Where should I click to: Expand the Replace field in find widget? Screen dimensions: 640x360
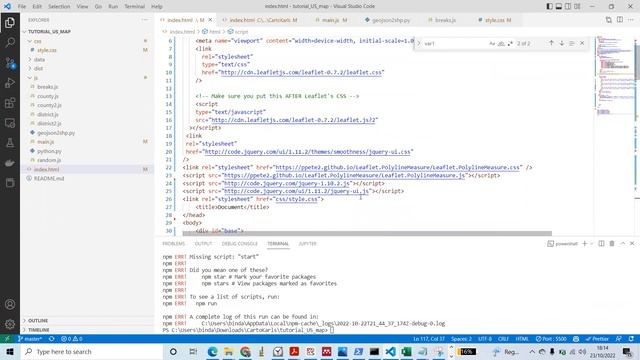[418, 43]
